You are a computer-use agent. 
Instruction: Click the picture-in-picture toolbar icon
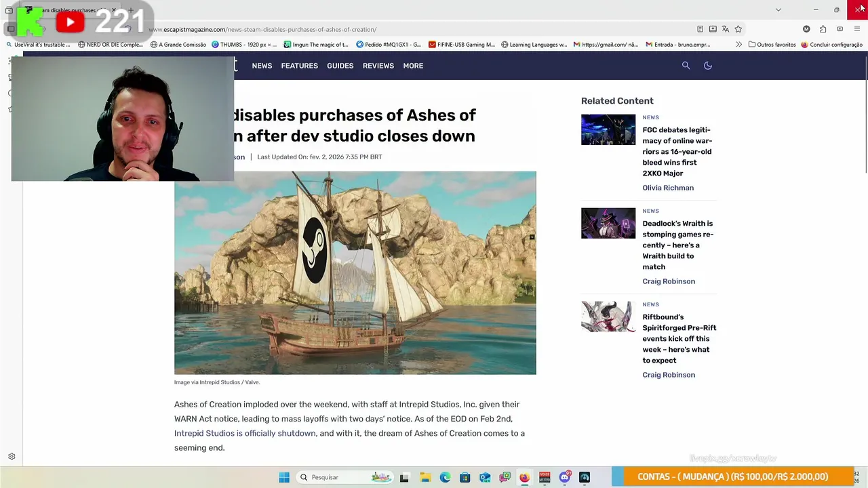(x=840, y=29)
